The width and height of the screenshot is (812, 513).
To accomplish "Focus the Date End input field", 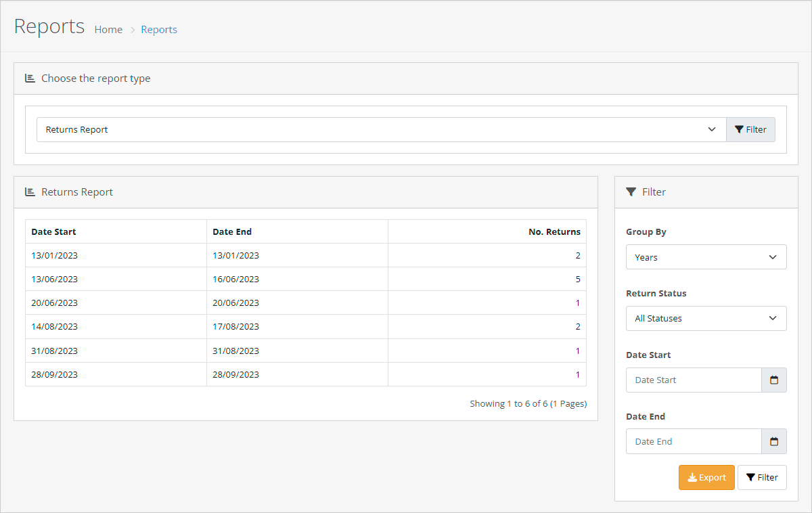I will coord(694,442).
